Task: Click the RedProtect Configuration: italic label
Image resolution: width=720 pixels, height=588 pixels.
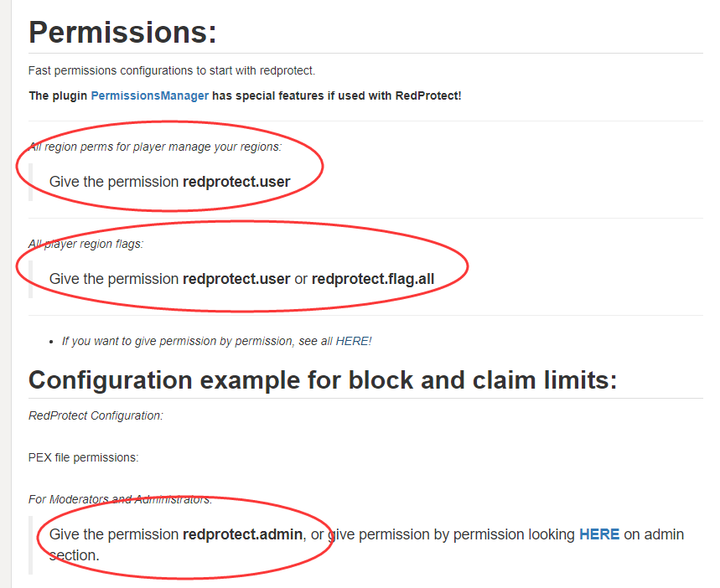Action: pos(96,415)
